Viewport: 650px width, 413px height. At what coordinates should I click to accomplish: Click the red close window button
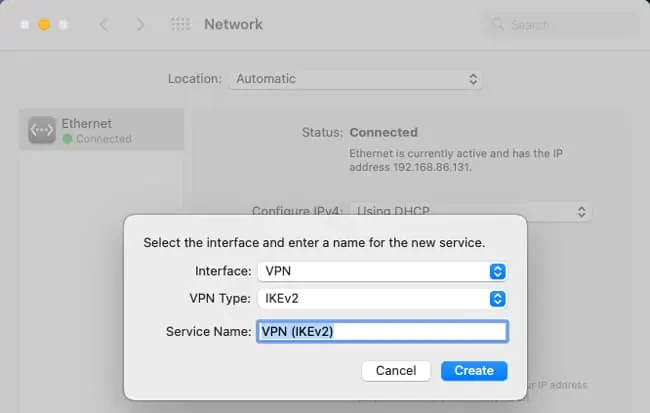pos(22,24)
